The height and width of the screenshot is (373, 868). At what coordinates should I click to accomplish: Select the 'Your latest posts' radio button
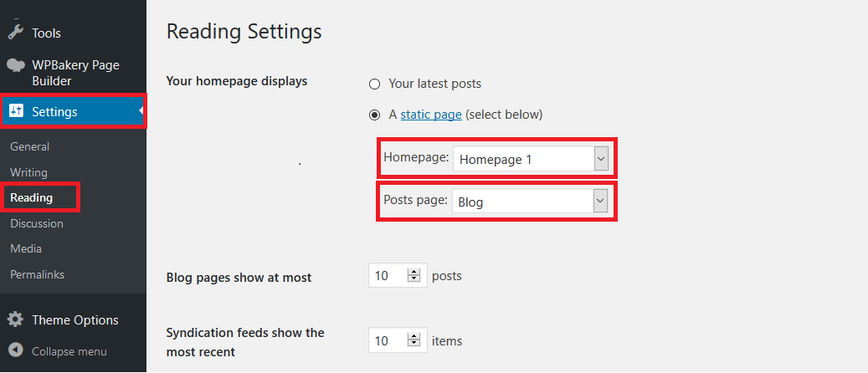375,84
